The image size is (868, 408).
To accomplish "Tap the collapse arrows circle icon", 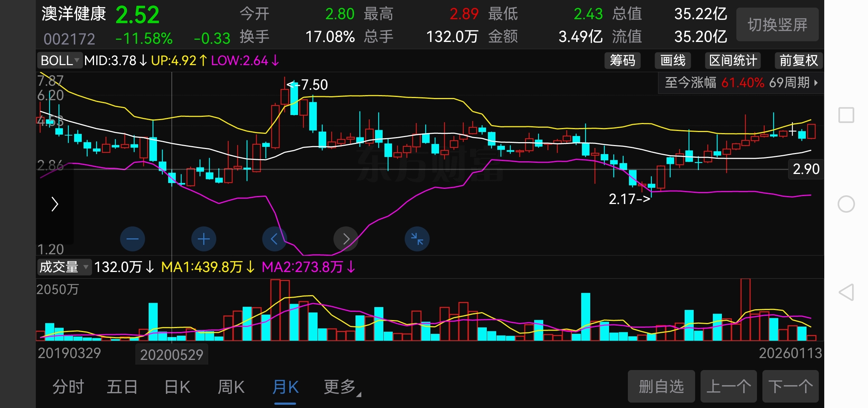I will point(417,239).
